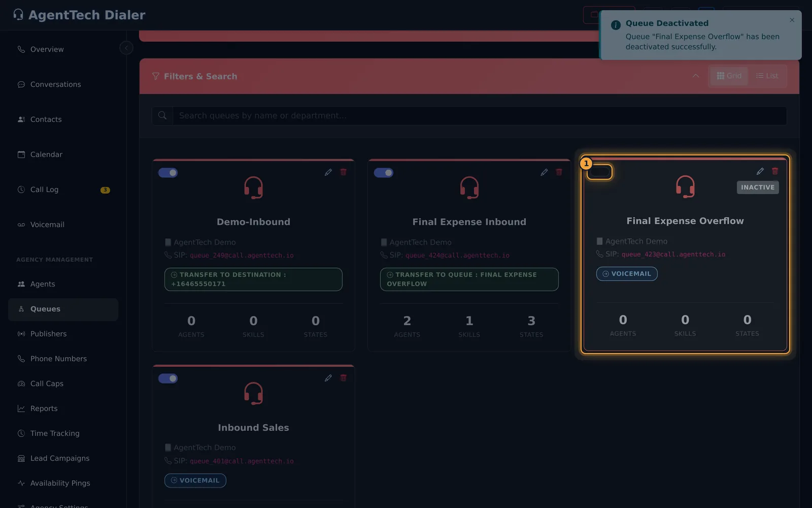Dismiss the Queue Deactivated notification
The height and width of the screenshot is (508, 812).
coord(792,20)
